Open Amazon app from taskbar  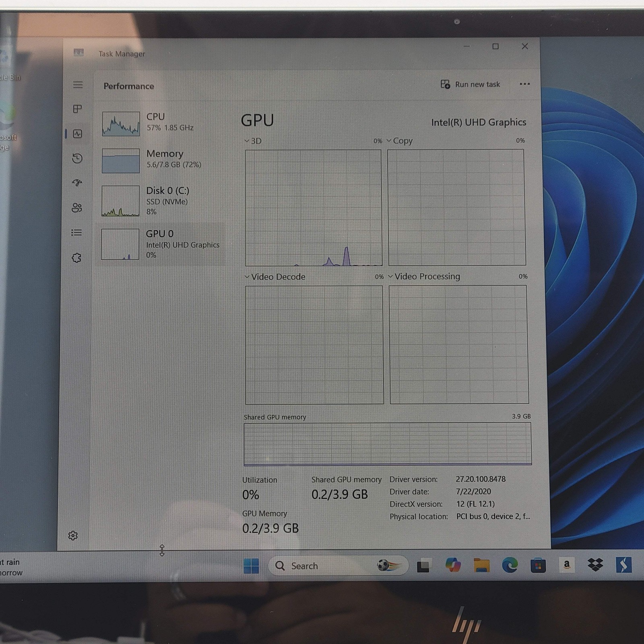click(567, 565)
